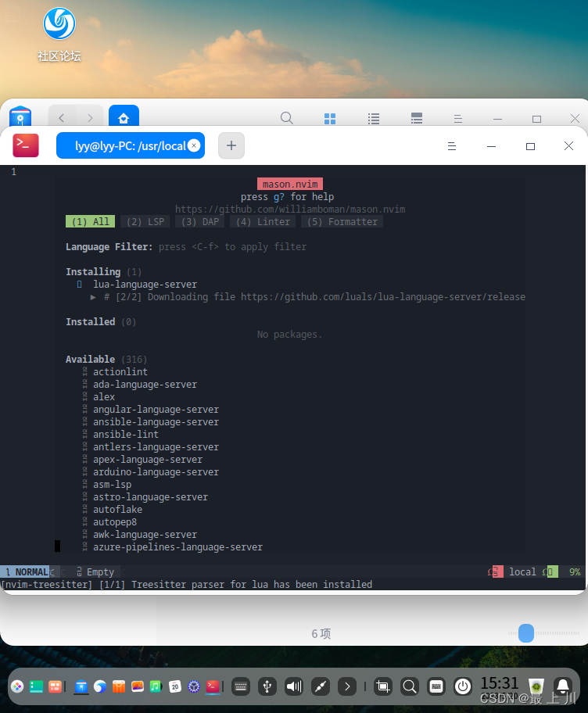Adjust the file manager icon size slider
The height and width of the screenshot is (713, 588).
pyautogui.click(x=525, y=633)
